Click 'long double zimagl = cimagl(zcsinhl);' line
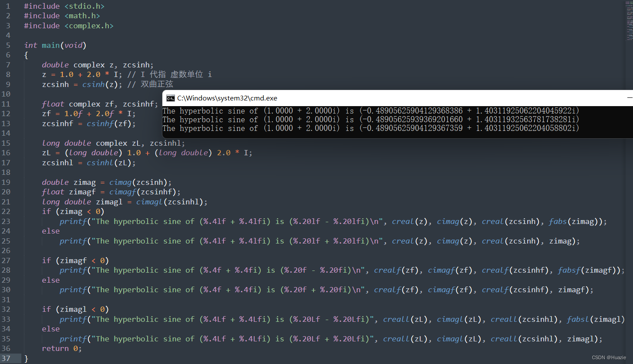Screen dimensions: 633x364 125,202
